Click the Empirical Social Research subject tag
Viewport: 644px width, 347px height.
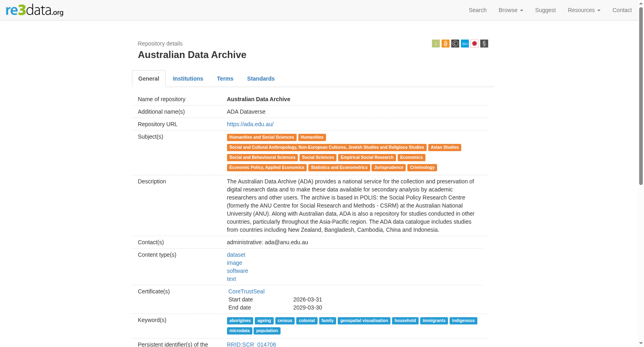367,158
